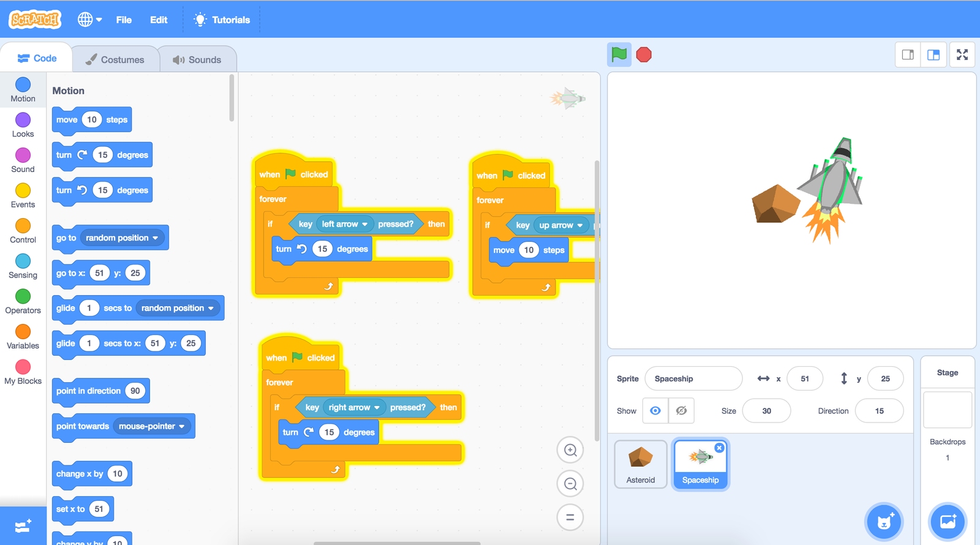The image size is (980, 545).
Task: Hide the sprite using crossed-eye icon
Action: 681,411
